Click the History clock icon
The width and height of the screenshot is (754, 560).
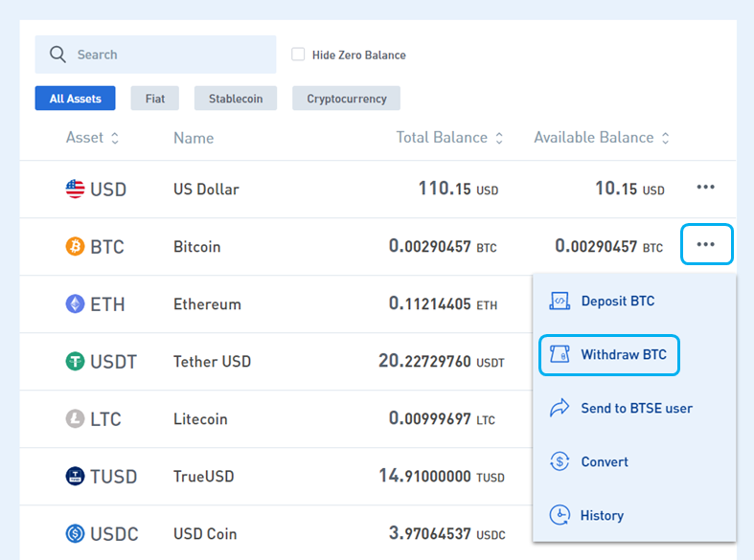tap(560, 515)
